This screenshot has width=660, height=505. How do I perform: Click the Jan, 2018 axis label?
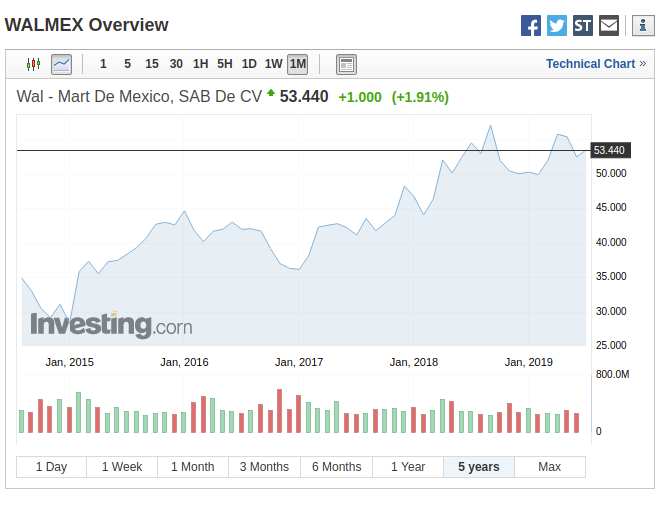414,362
